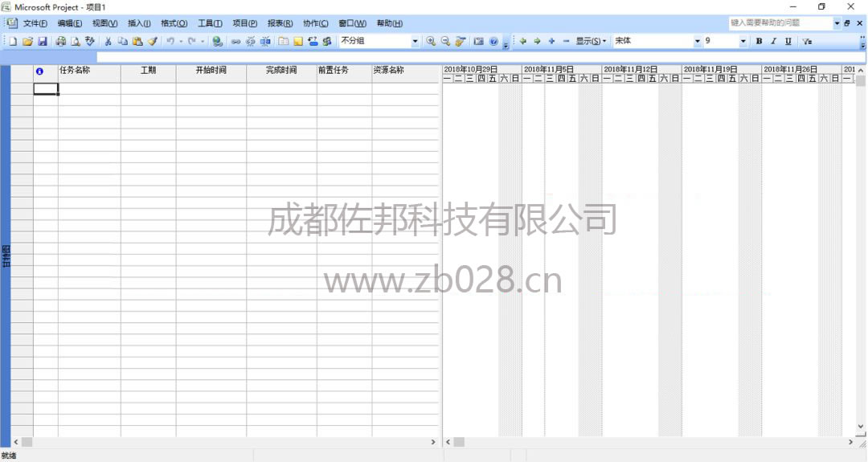Viewport: 868px width, 462px height.
Task: Open the 项目(P) menu
Action: pos(244,23)
